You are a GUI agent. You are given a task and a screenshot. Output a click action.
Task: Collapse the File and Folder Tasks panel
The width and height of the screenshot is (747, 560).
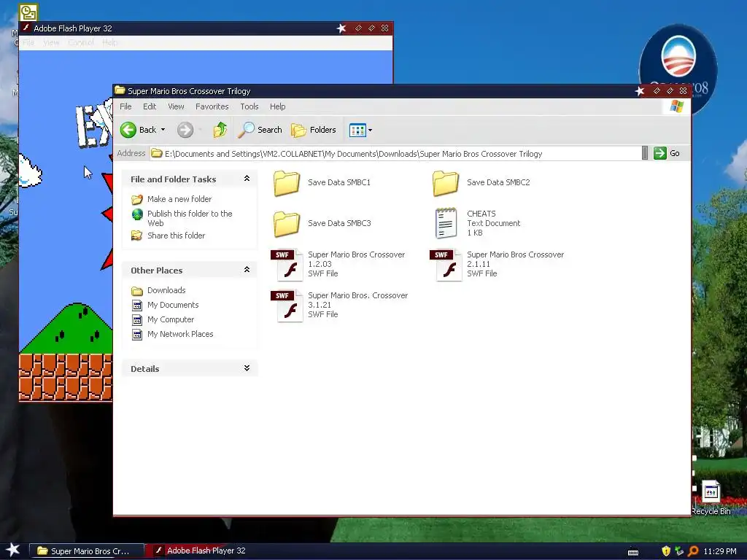247,179
